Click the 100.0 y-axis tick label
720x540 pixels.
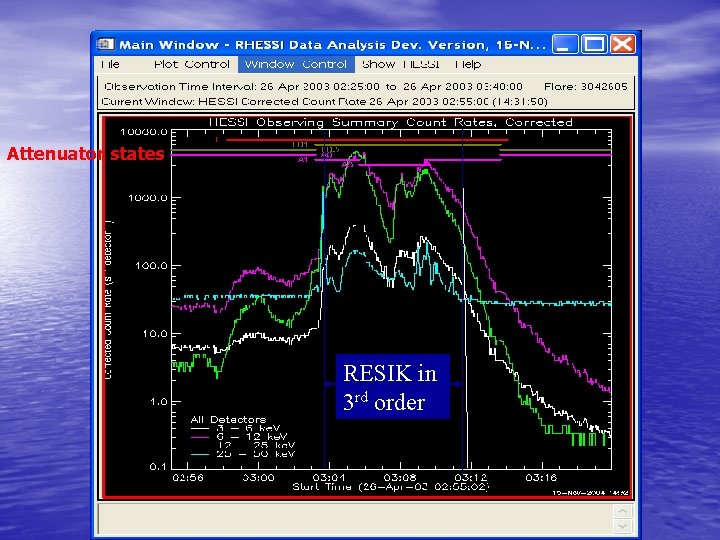151,266
